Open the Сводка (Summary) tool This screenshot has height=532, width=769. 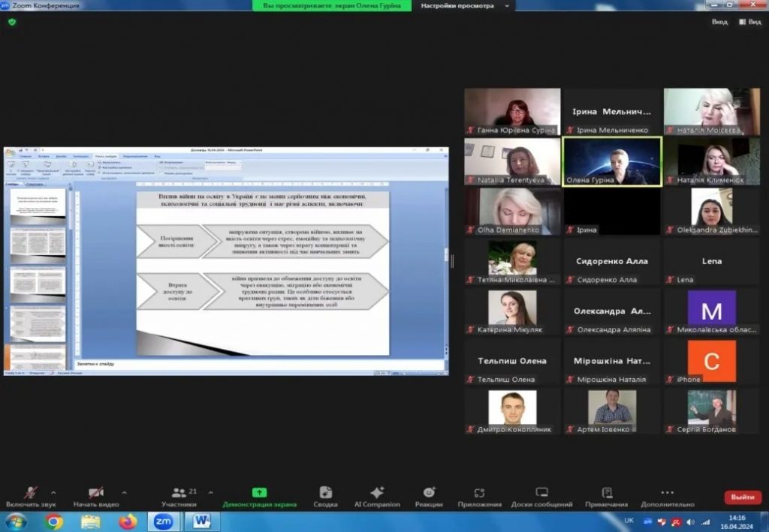point(325,492)
